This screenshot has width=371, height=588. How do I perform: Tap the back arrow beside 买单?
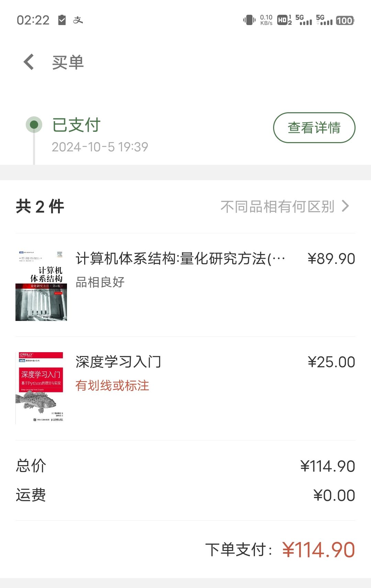coord(29,62)
